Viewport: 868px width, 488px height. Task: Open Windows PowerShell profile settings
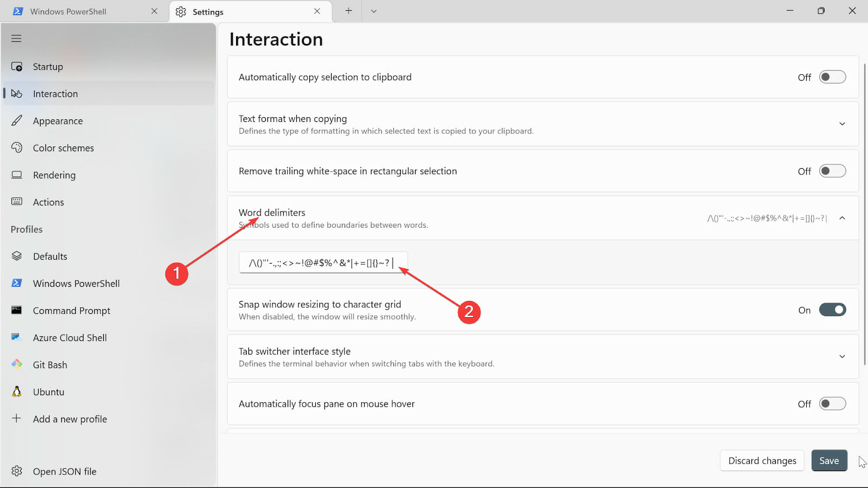(108, 284)
